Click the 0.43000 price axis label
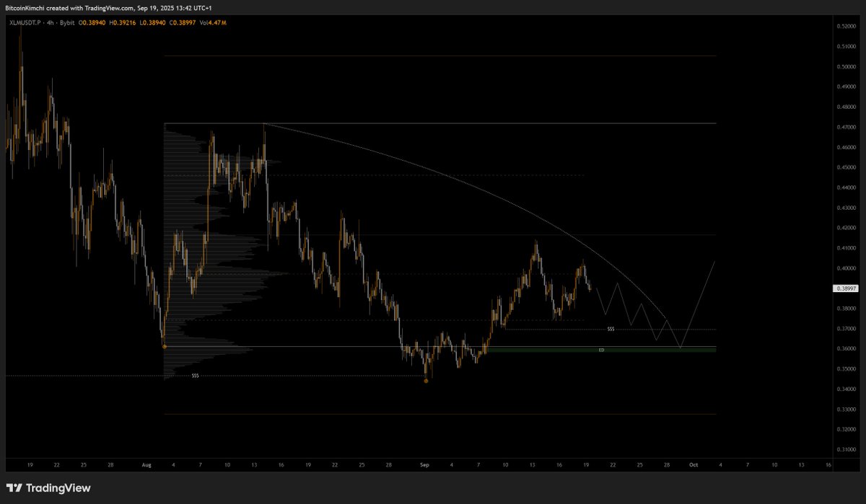The width and height of the screenshot is (866, 504). (846, 208)
